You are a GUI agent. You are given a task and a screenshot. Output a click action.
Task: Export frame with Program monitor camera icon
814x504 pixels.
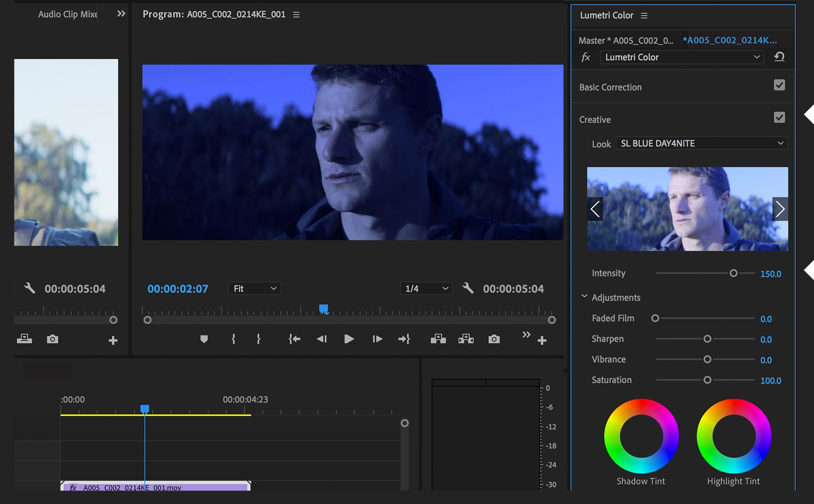tap(494, 339)
